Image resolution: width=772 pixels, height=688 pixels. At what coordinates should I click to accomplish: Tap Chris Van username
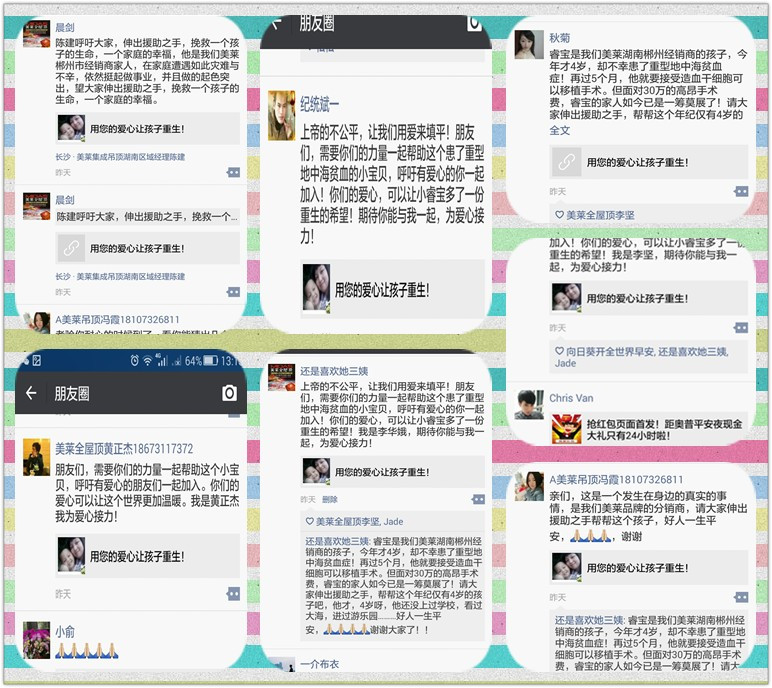[571, 398]
